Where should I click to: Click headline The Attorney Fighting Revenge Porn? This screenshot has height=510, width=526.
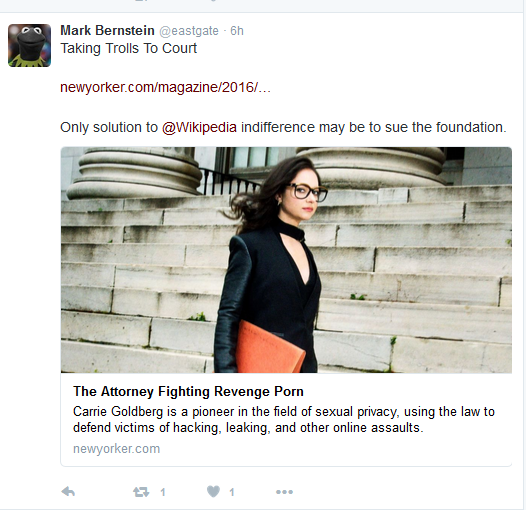pos(188,392)
